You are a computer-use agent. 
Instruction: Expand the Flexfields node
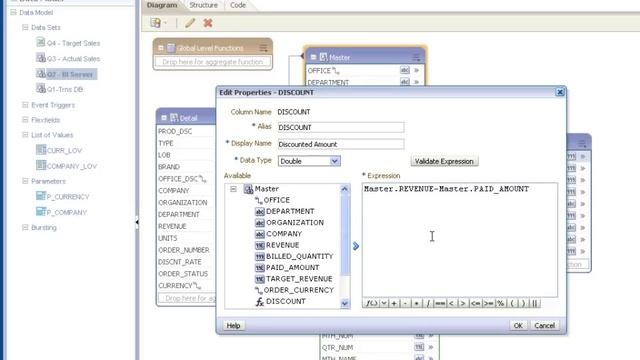(x=25, y=120)
